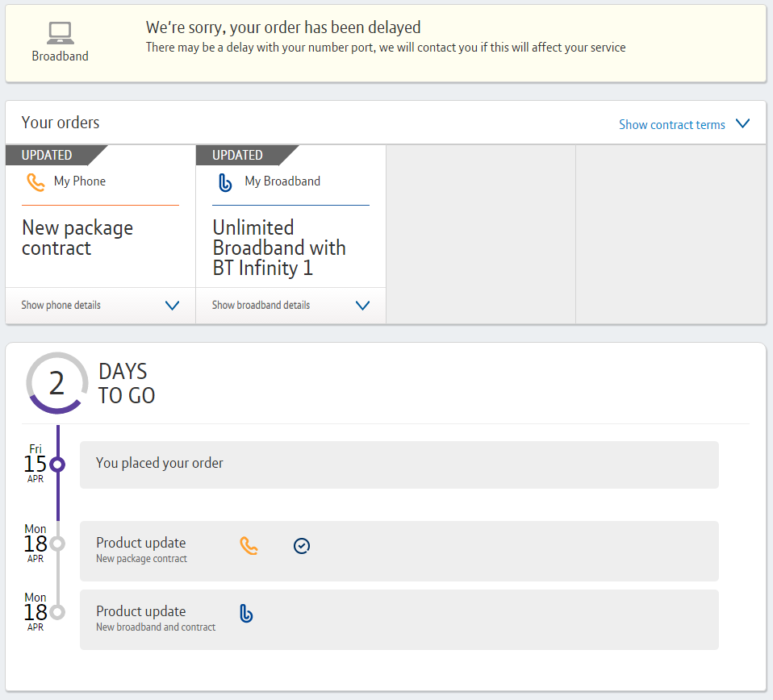
Task: Click the 'DAYS TO GO' label
Action: coord(127,384)
